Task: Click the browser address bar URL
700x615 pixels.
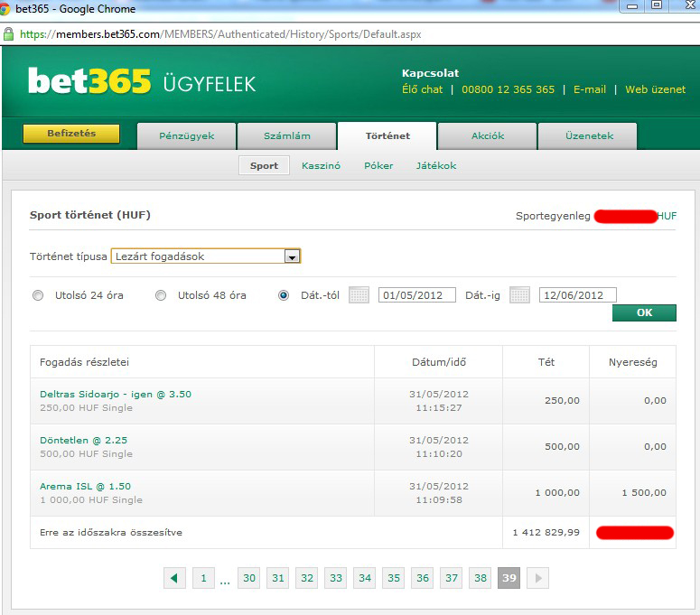Action: tap(220, 34)
